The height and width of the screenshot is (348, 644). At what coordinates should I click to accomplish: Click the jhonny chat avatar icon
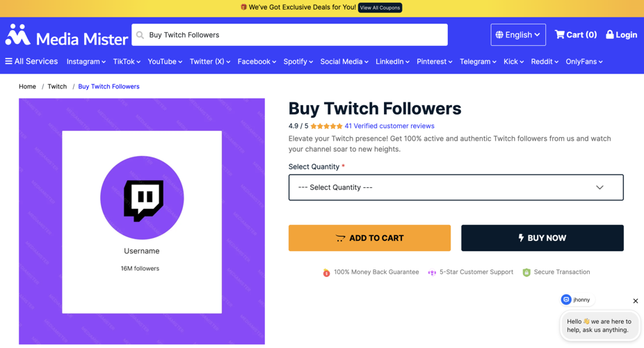566,299
